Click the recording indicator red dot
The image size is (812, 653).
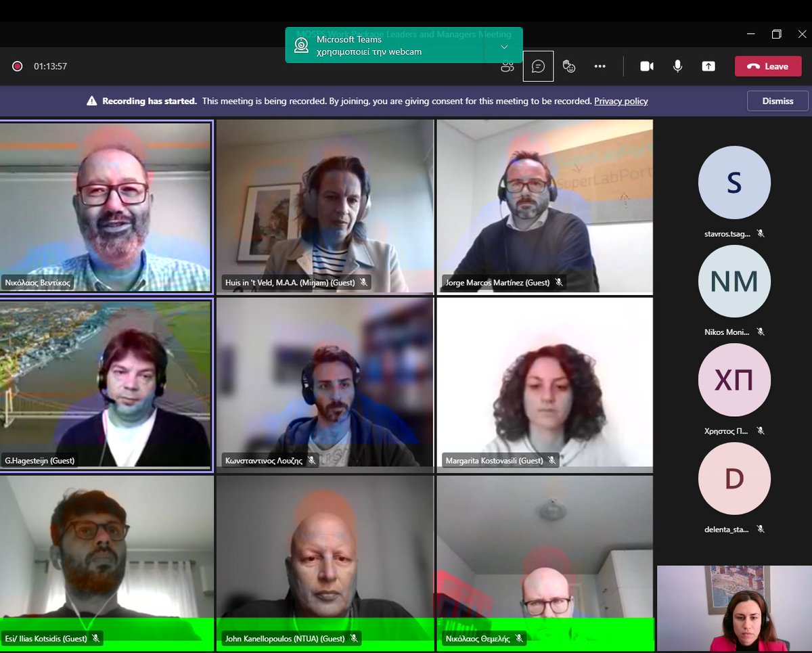coord(18,66)
